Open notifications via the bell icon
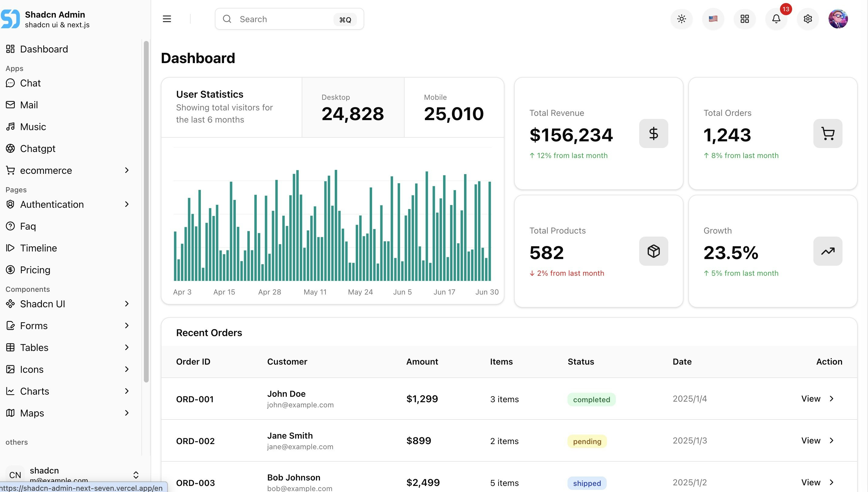Screen dimensions: 868x492 click(776, 19)
